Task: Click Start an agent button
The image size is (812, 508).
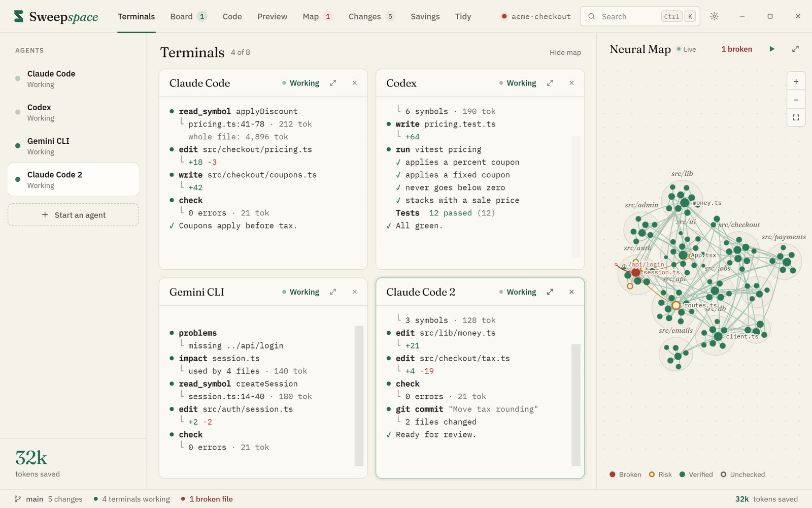Action: 73,215
